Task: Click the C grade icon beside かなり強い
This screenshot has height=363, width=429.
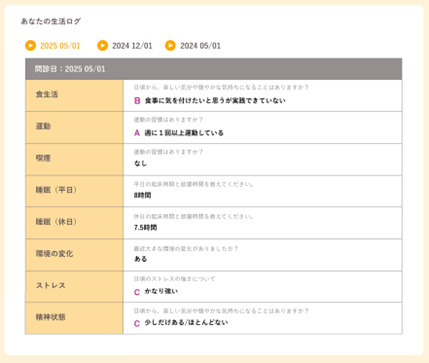Action: tap(137, 292)
